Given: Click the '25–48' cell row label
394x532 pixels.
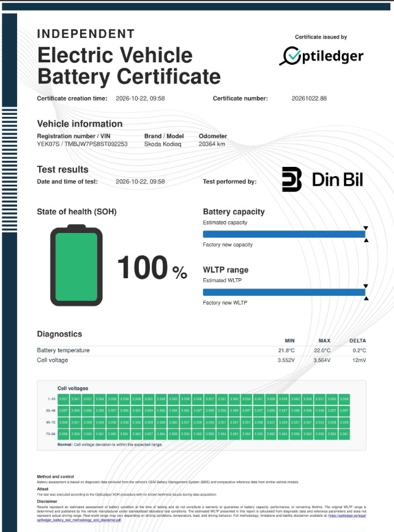Looking at the screenshot, I should point(51,410).
